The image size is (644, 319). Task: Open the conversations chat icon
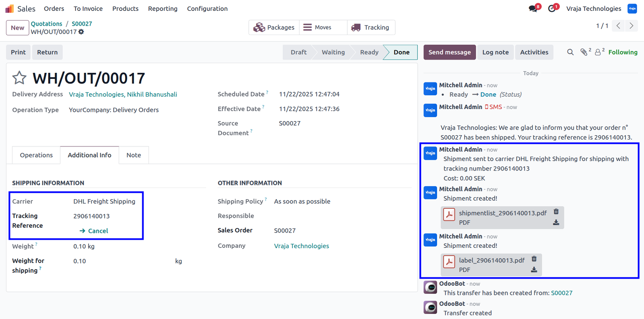[533, 8]
